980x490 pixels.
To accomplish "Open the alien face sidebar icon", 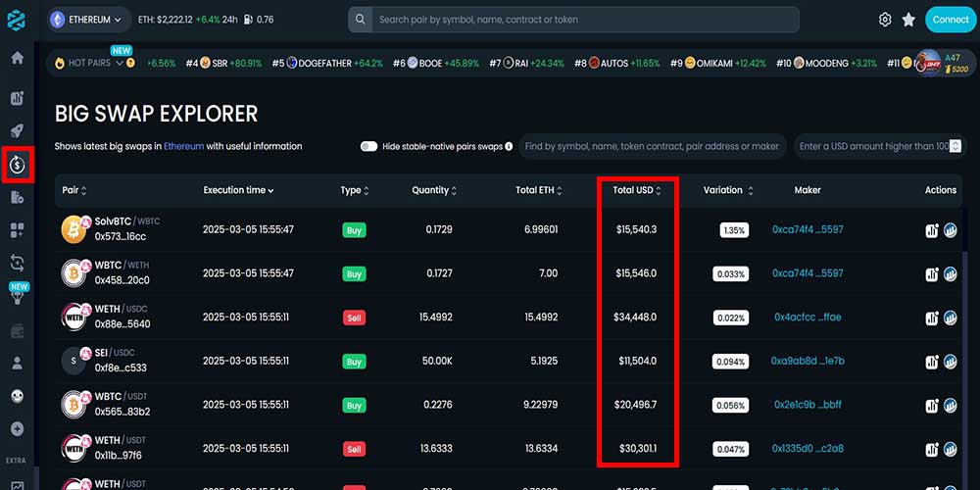I will [x=18, y=396].
